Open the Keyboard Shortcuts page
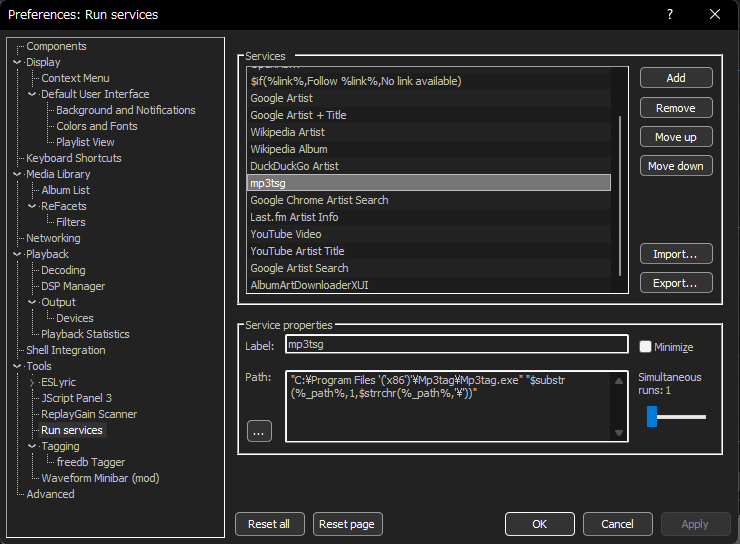Image resolution: width=740 pixels, height=544 pixels. [x=74, y=158]
